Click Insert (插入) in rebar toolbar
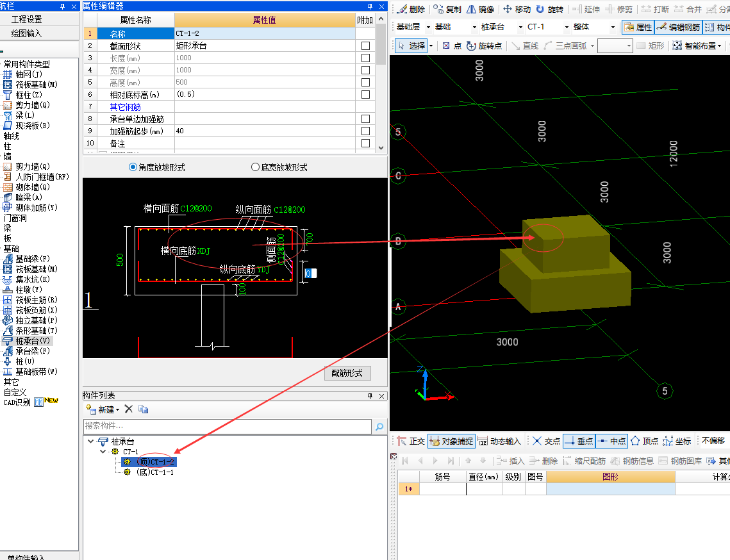The width and height of the screenshot is (730, 560). 511,461
